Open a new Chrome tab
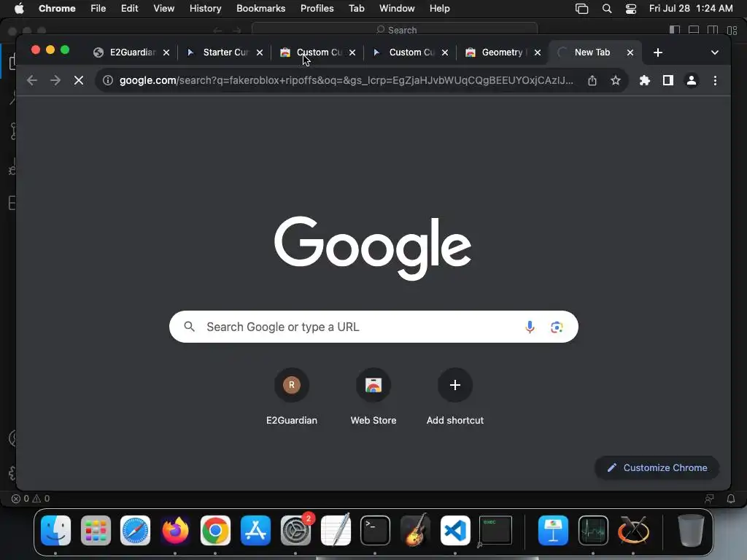 (x=658, y=52)
